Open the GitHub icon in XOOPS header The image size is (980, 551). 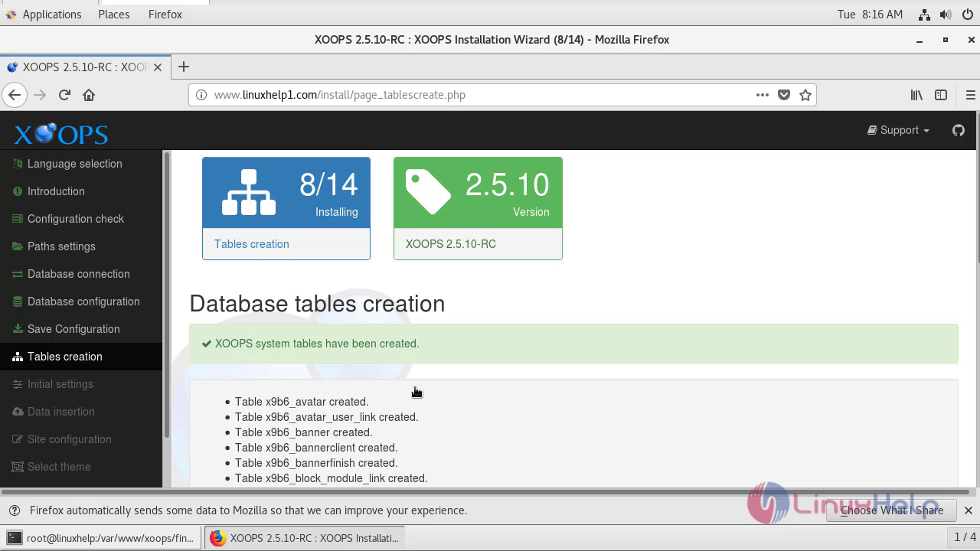point(958,130)
